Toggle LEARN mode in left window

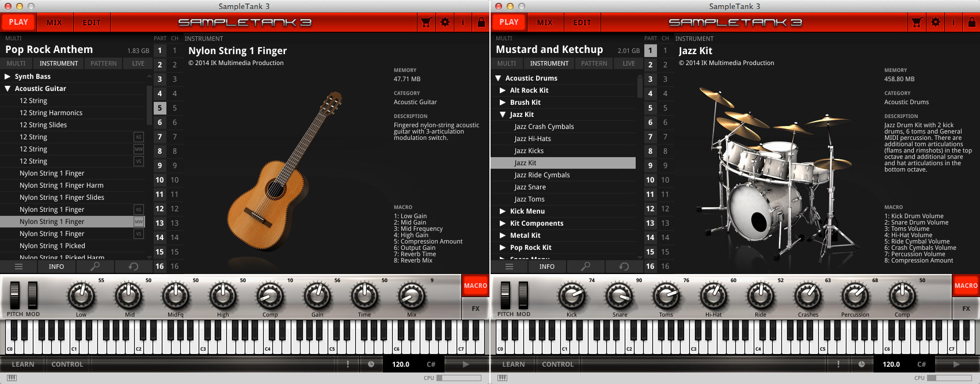point(23,364)
